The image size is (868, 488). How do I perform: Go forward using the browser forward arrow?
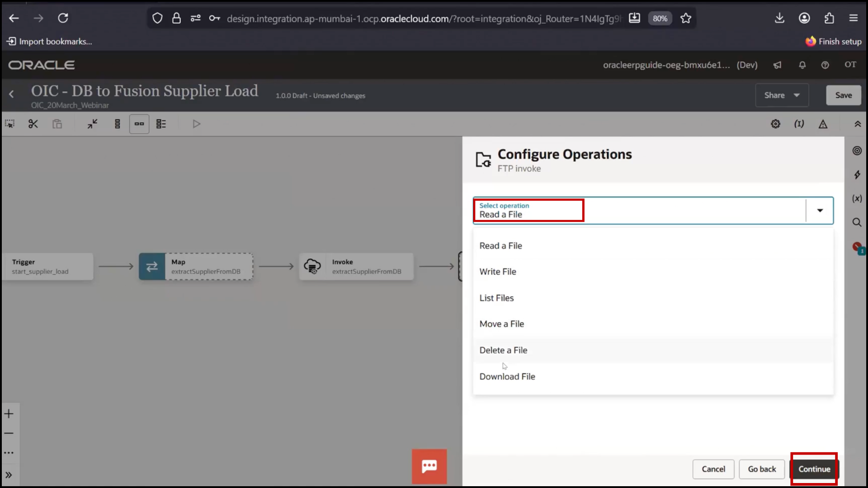click(38, 18)
